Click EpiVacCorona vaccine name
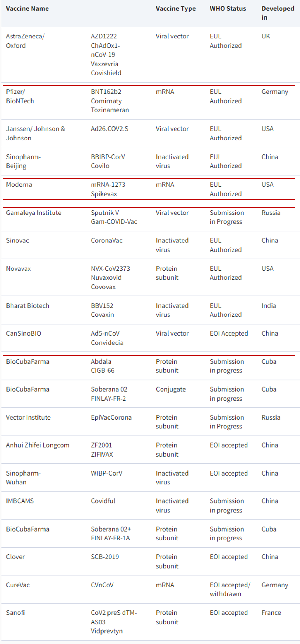Image resolution: width=300 pixels, height=644 pixels. [111, 417]
